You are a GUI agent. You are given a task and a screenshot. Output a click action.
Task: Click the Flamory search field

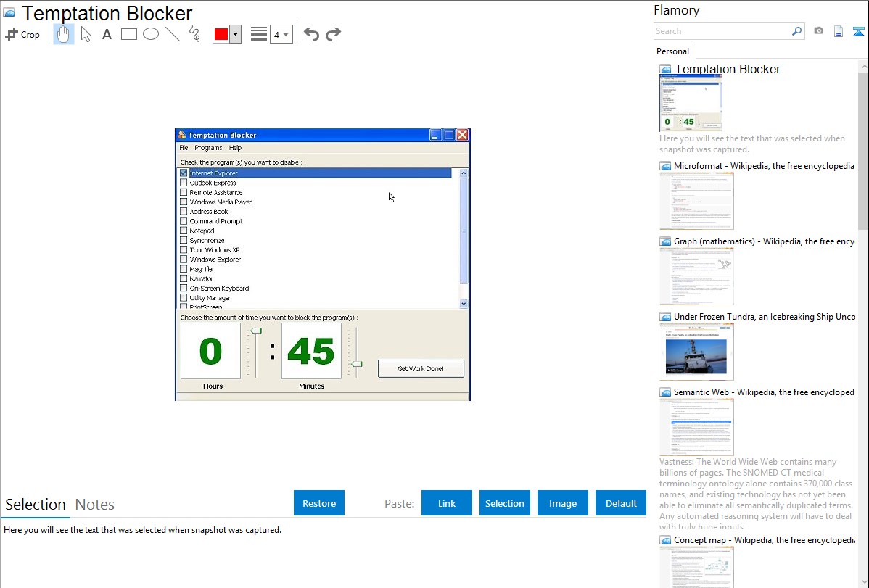722,31
